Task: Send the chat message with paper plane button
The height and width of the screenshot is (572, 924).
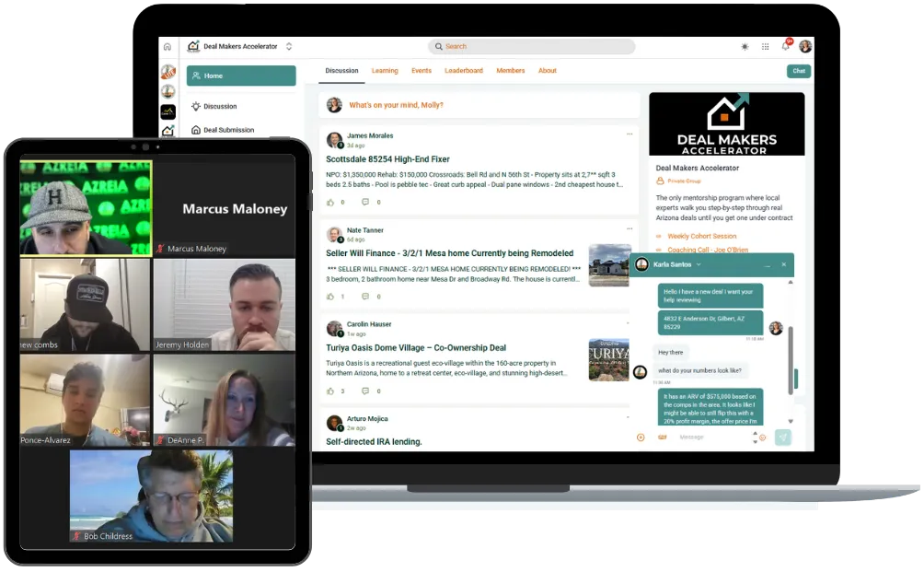Action: click(782, 437)
